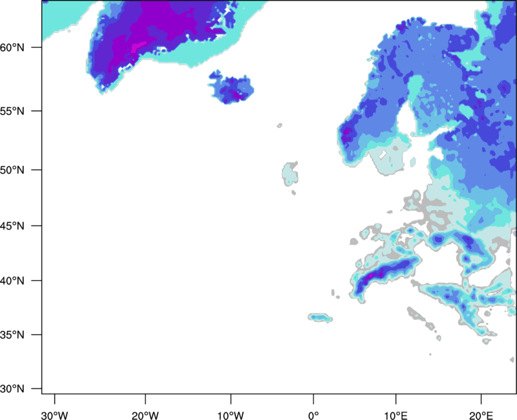Viewport: 517px width, 420px height.
Task: Click the 55°N latitude label
Action: (12, 111)
